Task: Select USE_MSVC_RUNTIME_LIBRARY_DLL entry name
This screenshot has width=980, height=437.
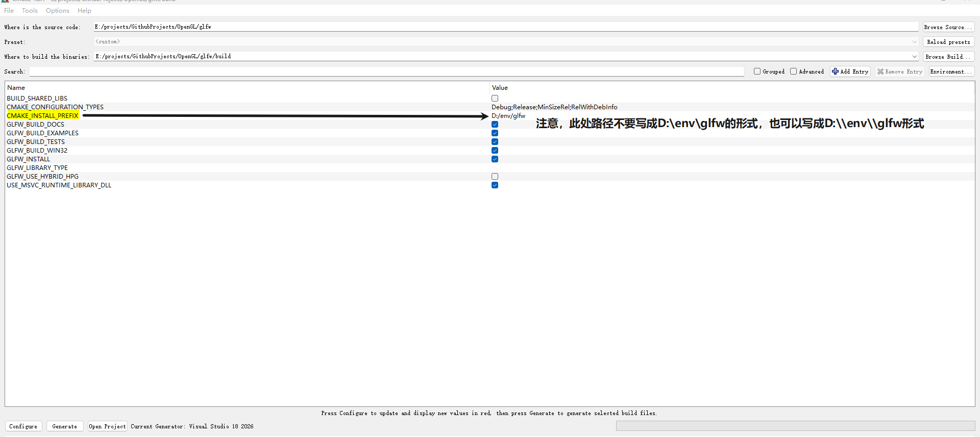Action: click(x=59, y=185)
